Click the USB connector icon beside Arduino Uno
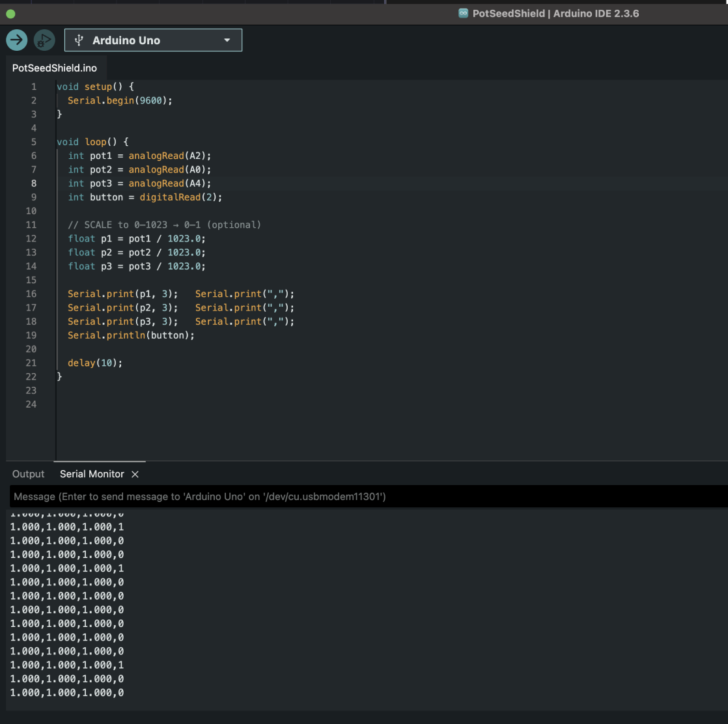Image resolution: width=728 pixels, height=724 pixels. coord(78,40)
